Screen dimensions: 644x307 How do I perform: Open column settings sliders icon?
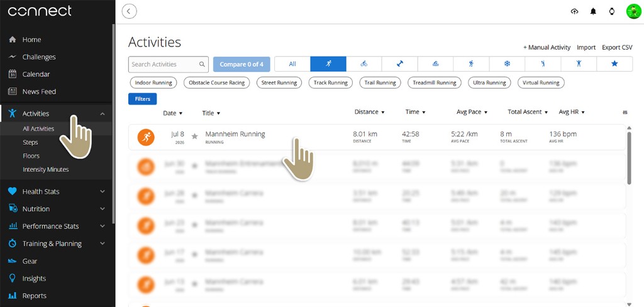pos(625,113)
